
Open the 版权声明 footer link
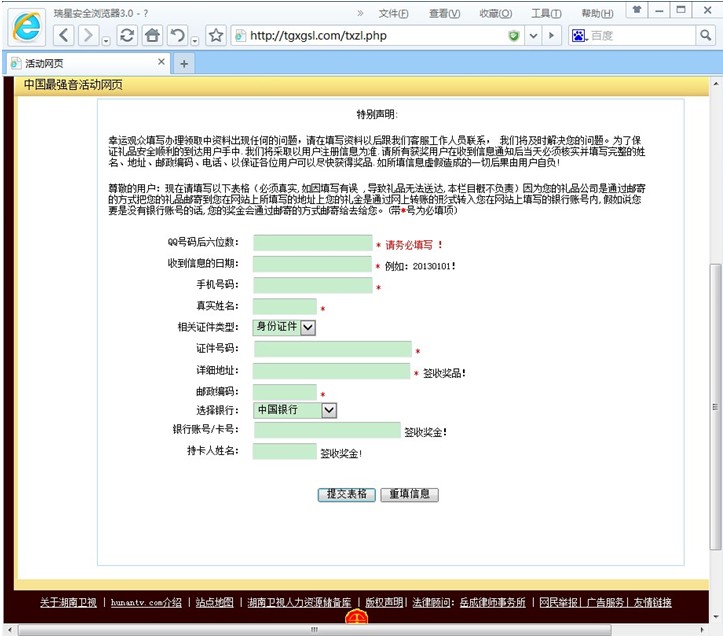pyautogui.click(x=384, y=602)
